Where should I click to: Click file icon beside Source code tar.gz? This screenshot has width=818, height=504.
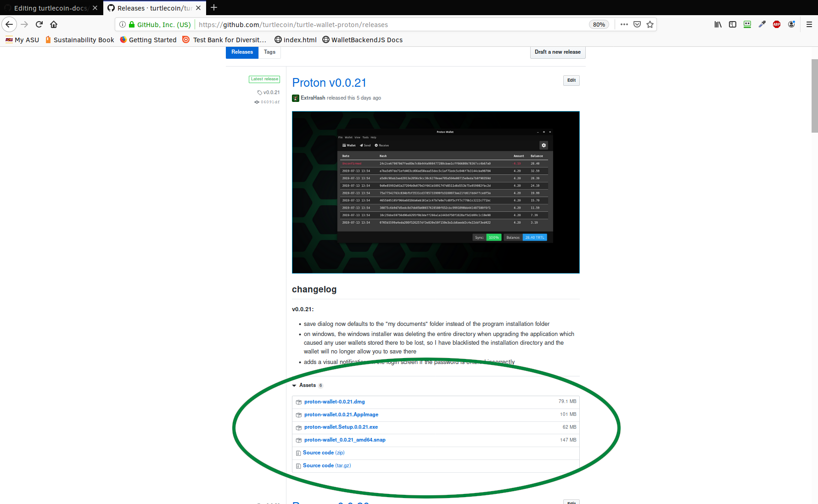298,466
